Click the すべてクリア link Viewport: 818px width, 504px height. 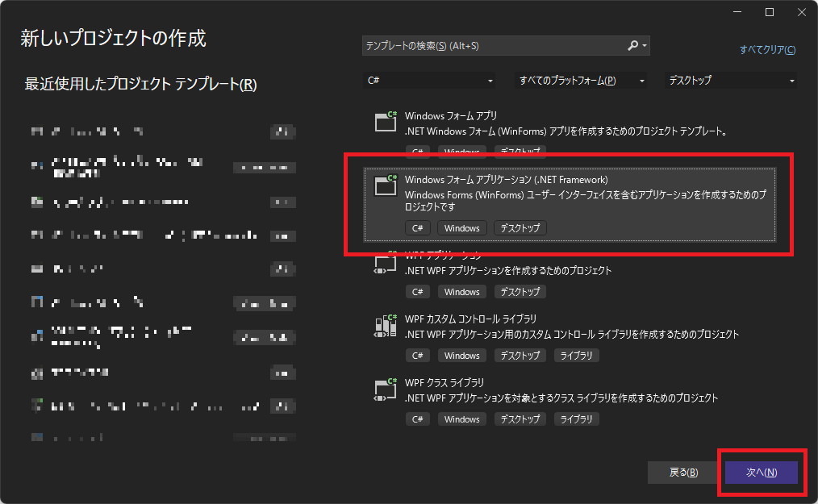(767, 49)
